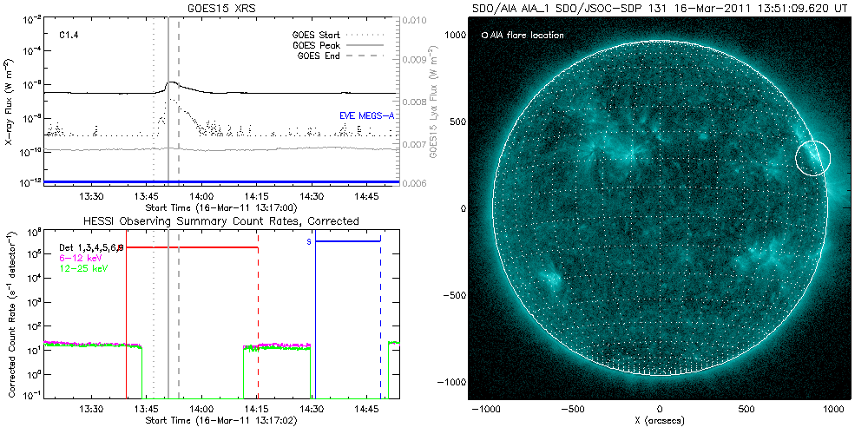Click the HESSI Observing Summary Count Rates title

tap(220, 221)
